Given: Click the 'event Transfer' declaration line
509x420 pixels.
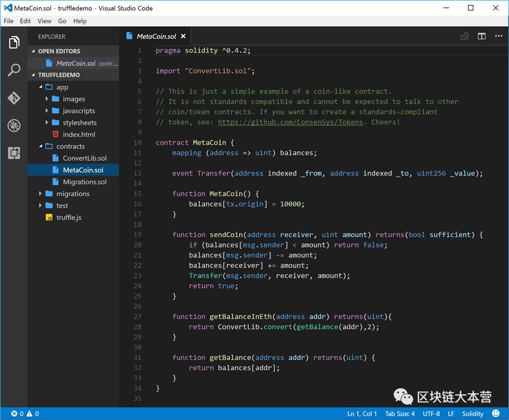Looking at the screenshot, I should (327, 173).
